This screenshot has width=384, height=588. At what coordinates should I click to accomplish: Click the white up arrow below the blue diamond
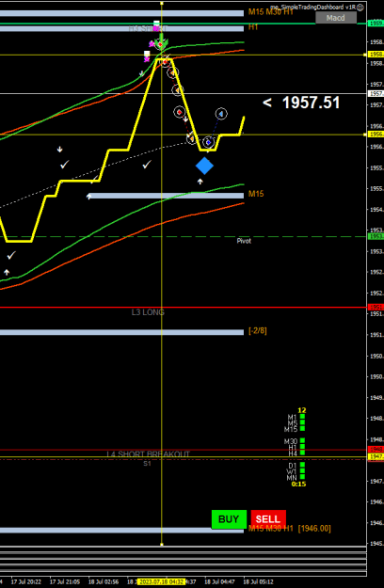tap(200, 182)
